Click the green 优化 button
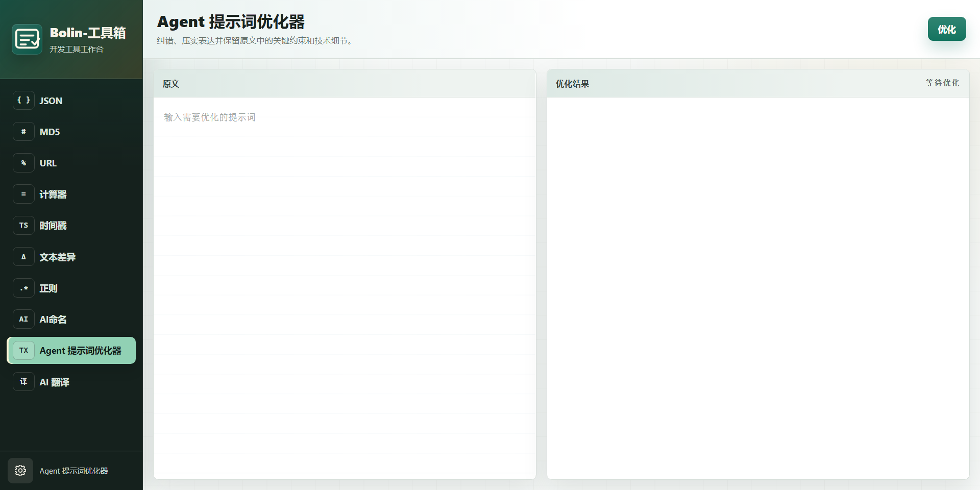980x490 pixels. (x=947, y=29)
